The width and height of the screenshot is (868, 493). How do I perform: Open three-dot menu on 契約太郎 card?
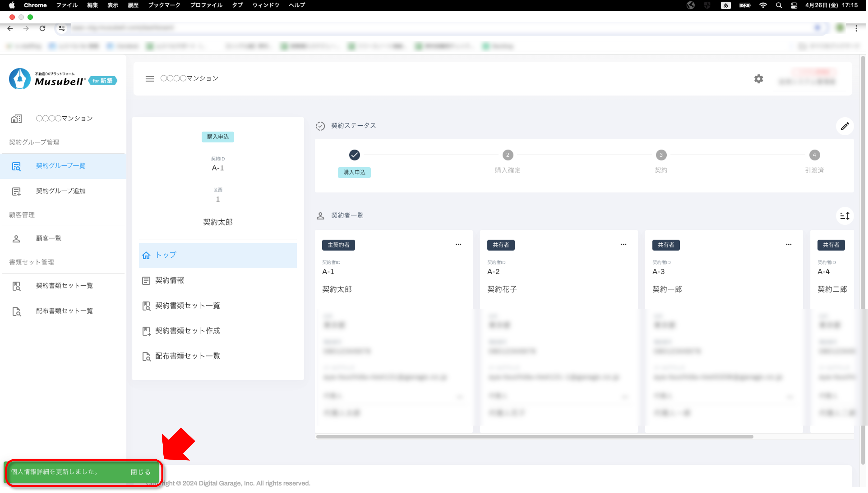pyautogui.click(x=458, y=244)
